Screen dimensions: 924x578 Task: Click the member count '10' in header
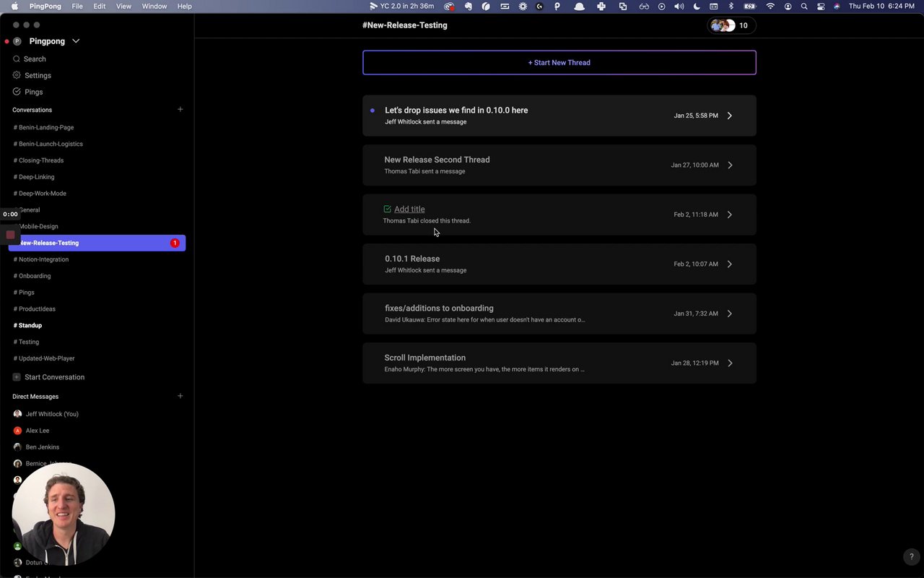coord(744,25)
